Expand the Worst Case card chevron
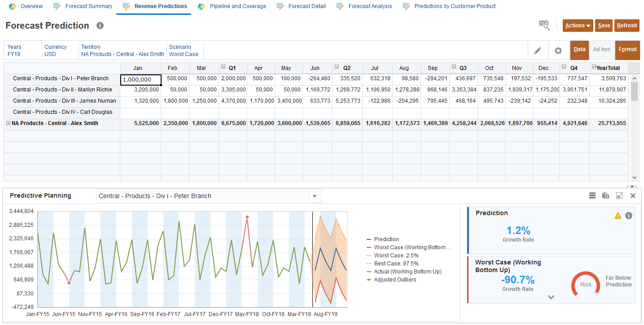 pyautogui.click(x=551, y=297)
